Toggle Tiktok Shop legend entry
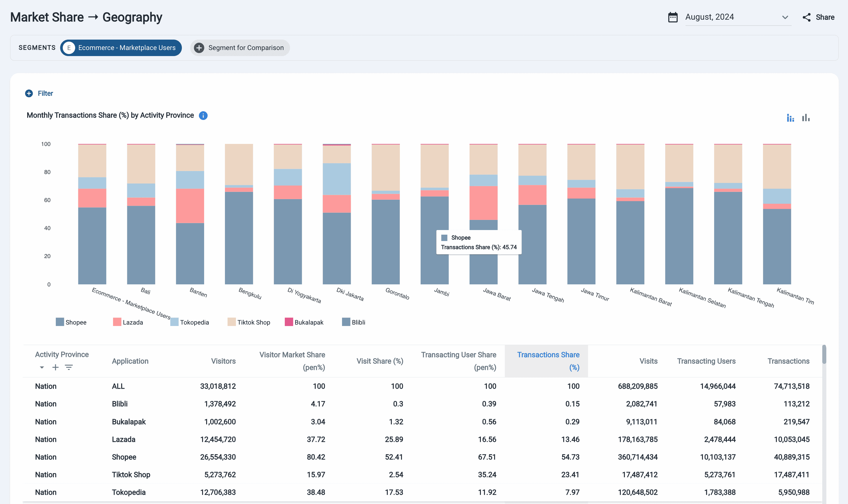The image size is (848, 504). (249, 322)
